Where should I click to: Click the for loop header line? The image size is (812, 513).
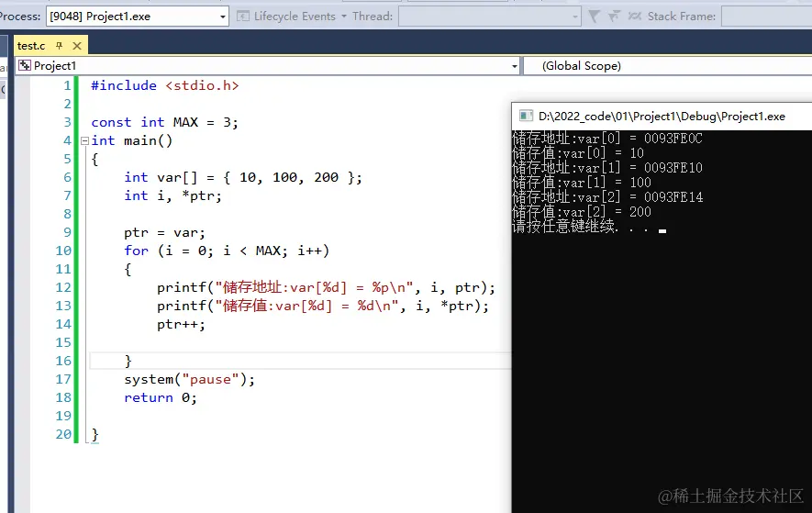(x=227, y=251)
